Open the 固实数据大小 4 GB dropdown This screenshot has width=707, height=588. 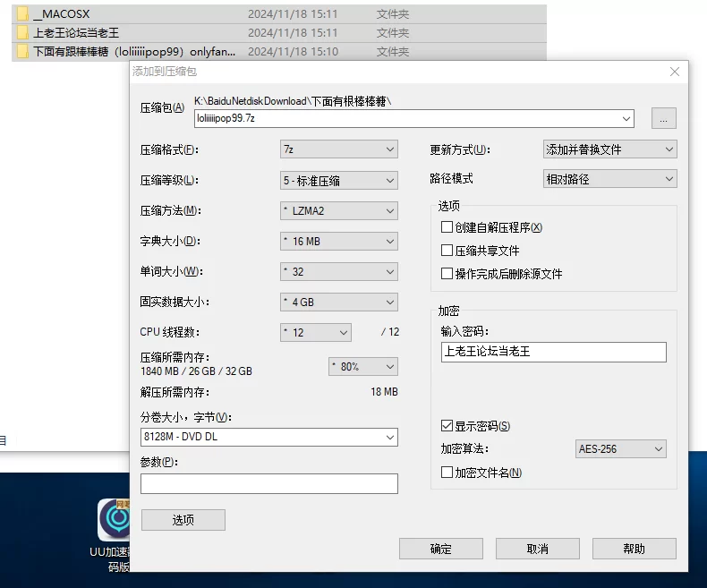(338, 303)
